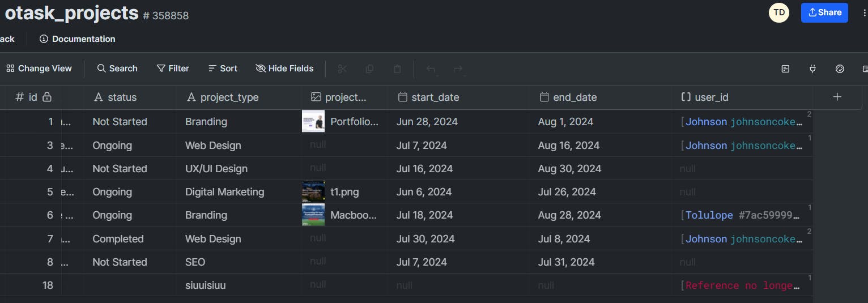The height and width of the screenshot is (303, 868).
Task: Click the status column header
Action: click(122, 97)
